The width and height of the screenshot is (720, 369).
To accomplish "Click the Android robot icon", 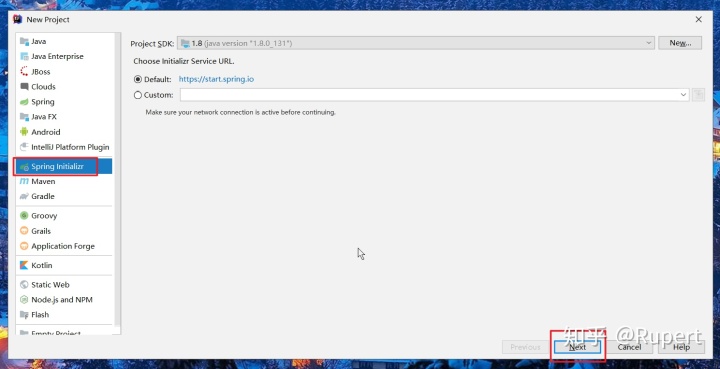I will [24, 132].
